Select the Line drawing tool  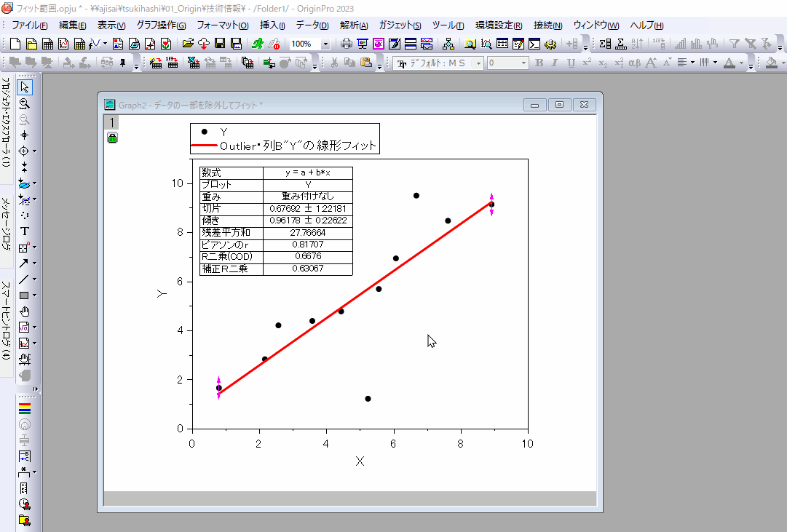(x=23, y=279)
